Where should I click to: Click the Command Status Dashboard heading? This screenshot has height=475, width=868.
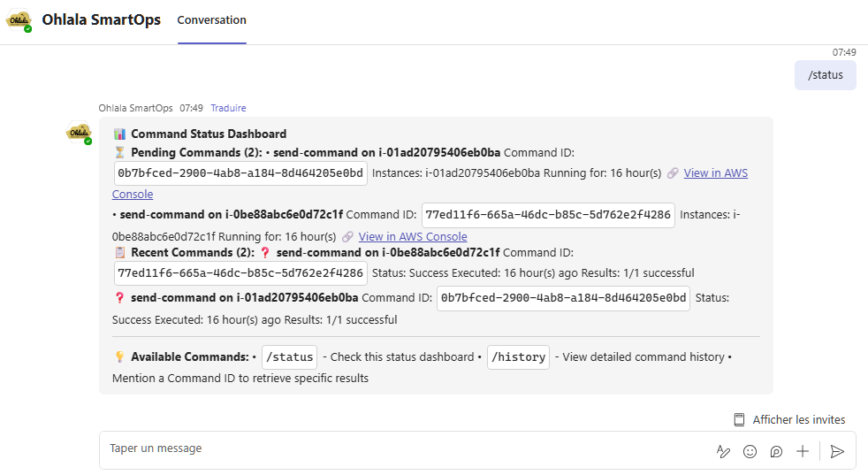(209, 134)
